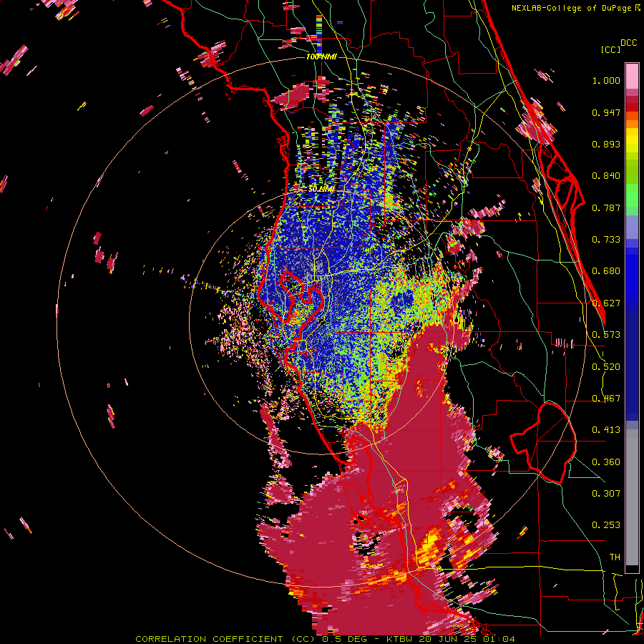The width and height of the screenshot is (644, 644).
Task: Select the 0.787 scale value
Action: click(606, 208)
